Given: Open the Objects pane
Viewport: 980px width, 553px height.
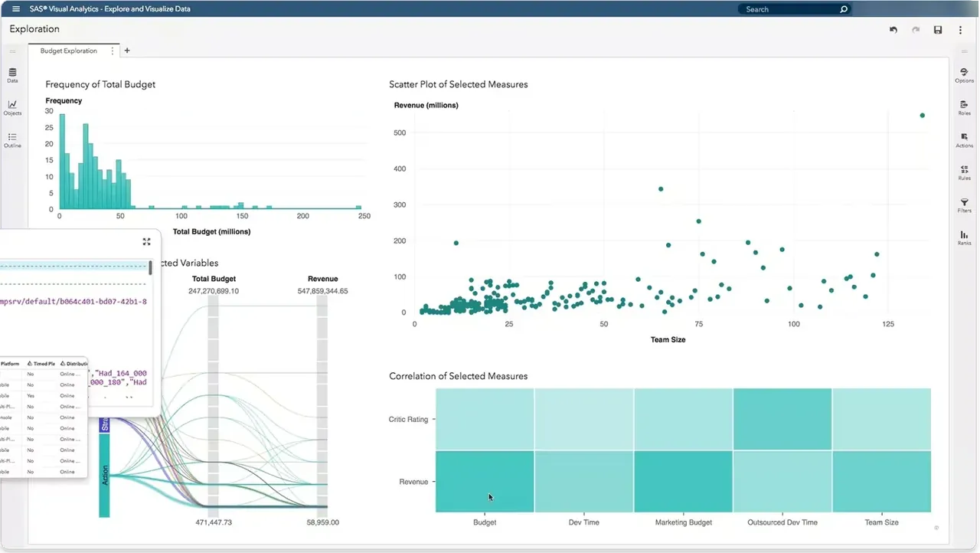Looking at the screenshot, I should [12, 107].
